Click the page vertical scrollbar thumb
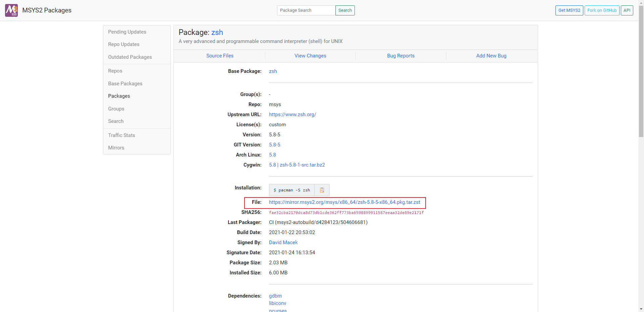Viewport: 644px width, 312px height. [641, 71]
